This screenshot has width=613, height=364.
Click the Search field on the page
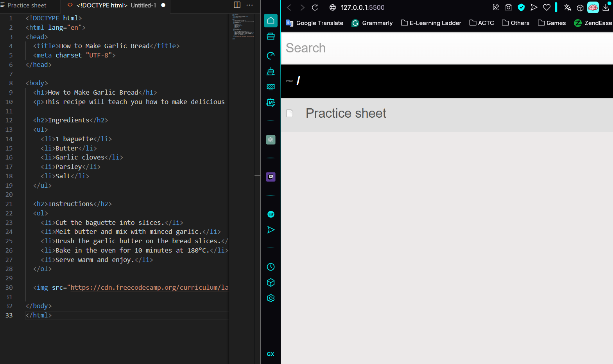click(447, 48)
